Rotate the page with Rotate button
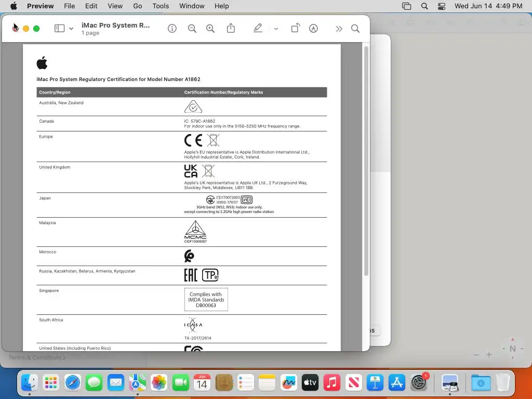The image size is (532, 399). pyautogui.click(x=296, y=28)
